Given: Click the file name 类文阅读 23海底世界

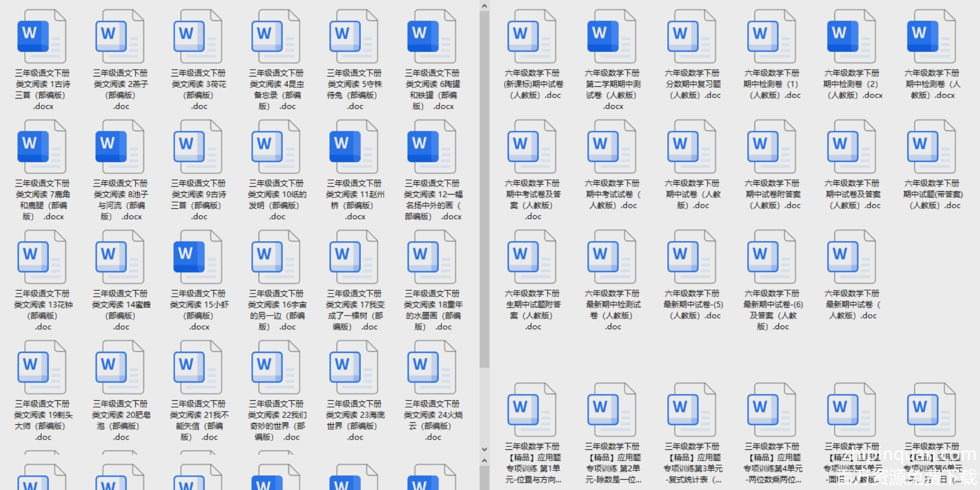Looking at the screenshot, I should (x=355, y=420).
